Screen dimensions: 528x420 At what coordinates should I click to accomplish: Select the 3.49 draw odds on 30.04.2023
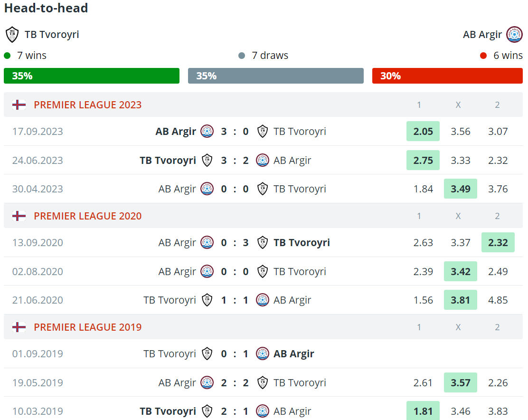pos(461,189)
